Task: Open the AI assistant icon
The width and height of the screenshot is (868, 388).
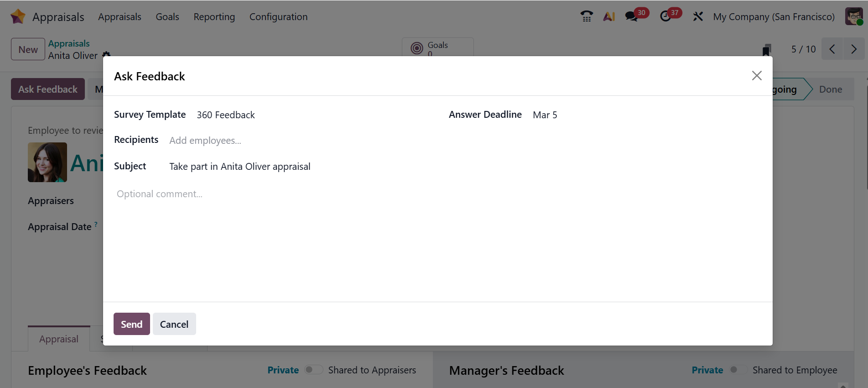Action: 609,16
